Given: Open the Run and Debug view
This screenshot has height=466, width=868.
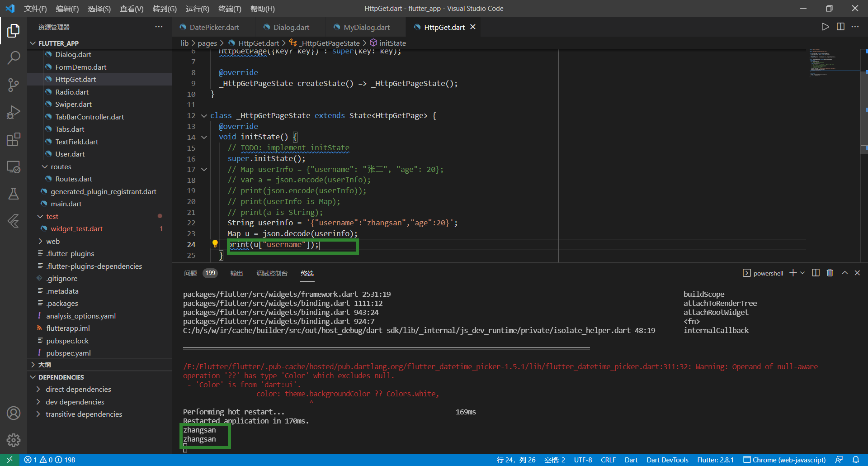Looking at the screenshot, I should tap(14, 112).
